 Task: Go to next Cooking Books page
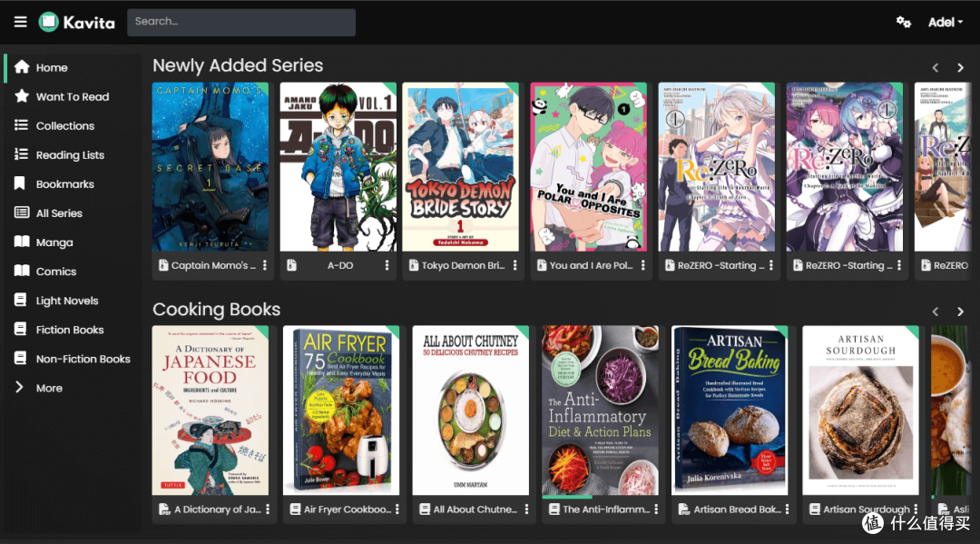961,312
